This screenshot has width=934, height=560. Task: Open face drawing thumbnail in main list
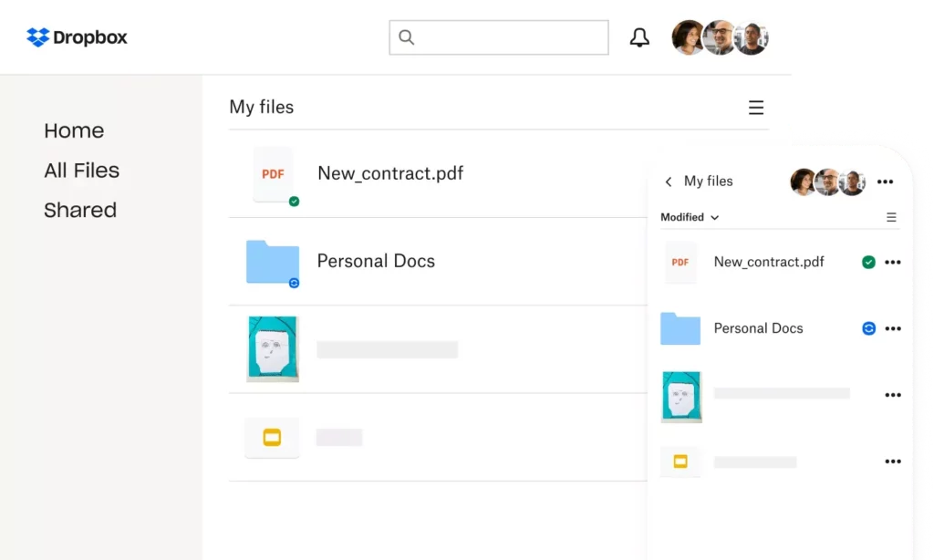272,348
